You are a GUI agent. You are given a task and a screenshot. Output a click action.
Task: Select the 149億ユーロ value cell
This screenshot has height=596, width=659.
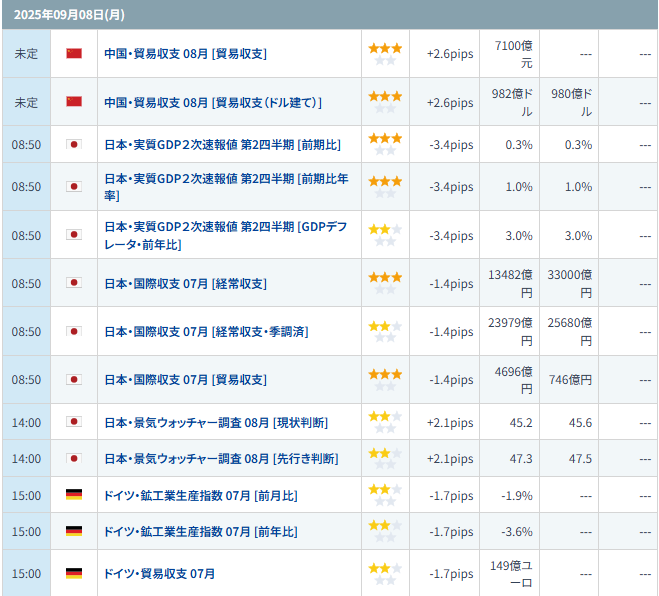[511, 574]
